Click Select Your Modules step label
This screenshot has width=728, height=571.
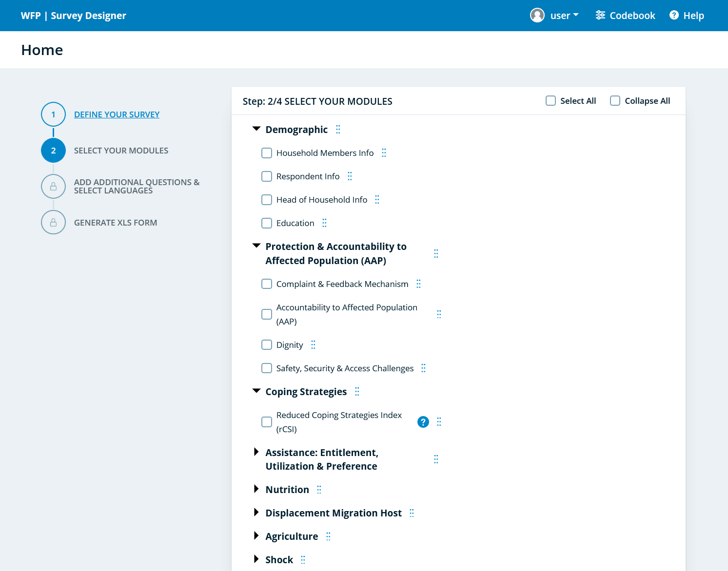click(121, 151)
